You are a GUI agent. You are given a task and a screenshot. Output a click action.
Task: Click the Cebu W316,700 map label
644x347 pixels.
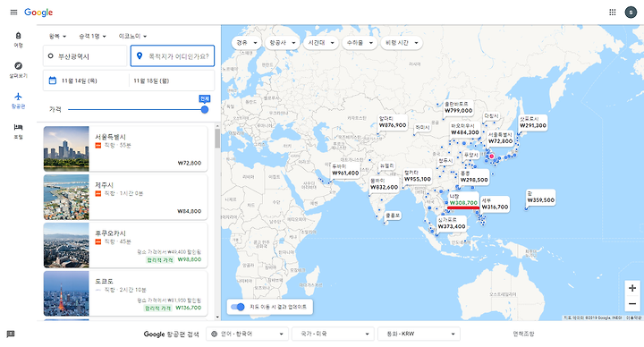(495, 204)
